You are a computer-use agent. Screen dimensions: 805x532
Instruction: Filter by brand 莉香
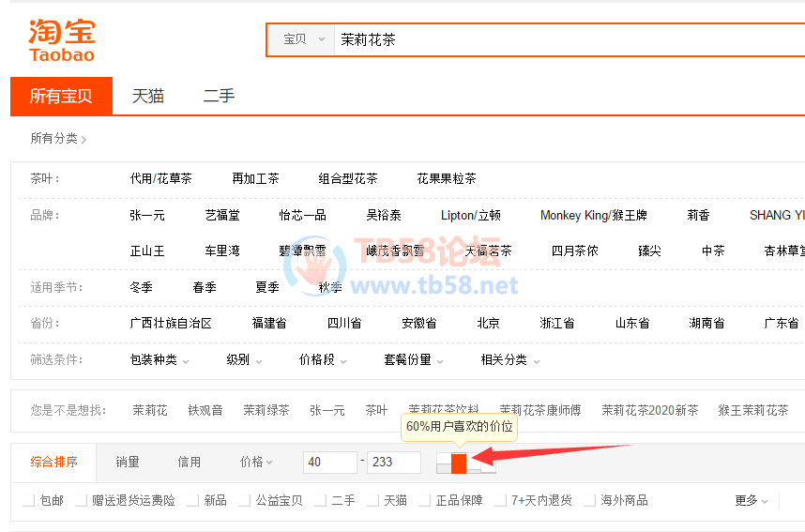[x=698, y=215]
